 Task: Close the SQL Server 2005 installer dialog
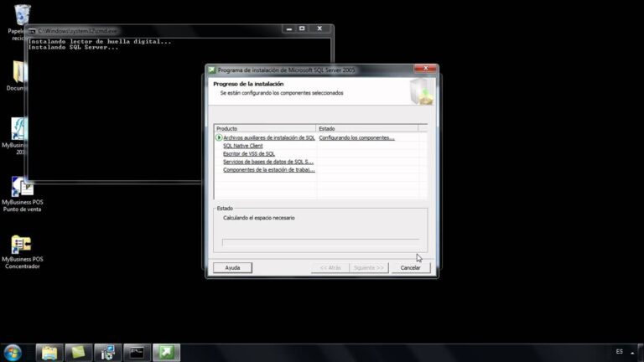425,68
